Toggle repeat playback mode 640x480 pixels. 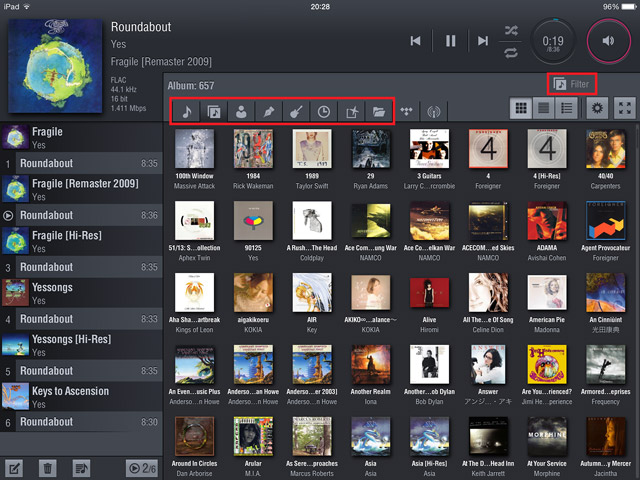[x=512, y=51]
